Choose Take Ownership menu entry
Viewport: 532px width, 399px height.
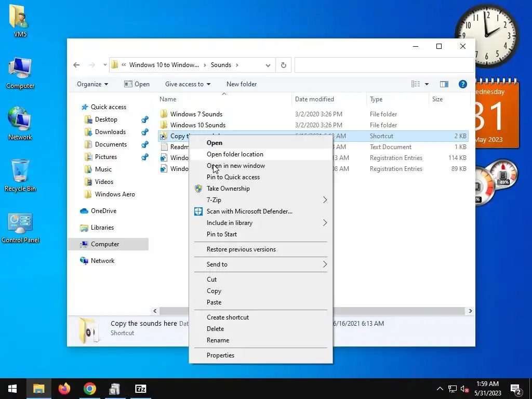click(x=261, y=189)
